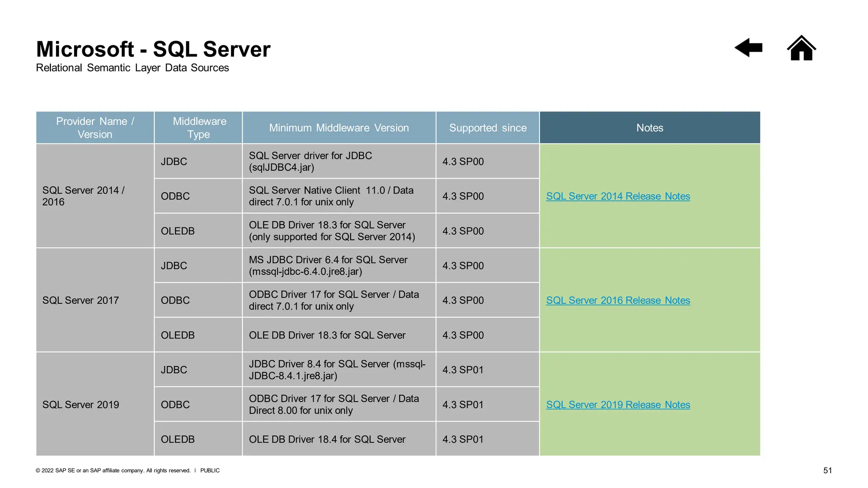Open SQL Server 2016 Release Notes link

(618, 300)
